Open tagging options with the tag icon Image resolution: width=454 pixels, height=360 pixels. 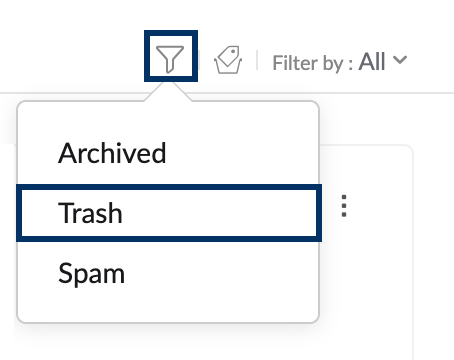click(228, 60)
